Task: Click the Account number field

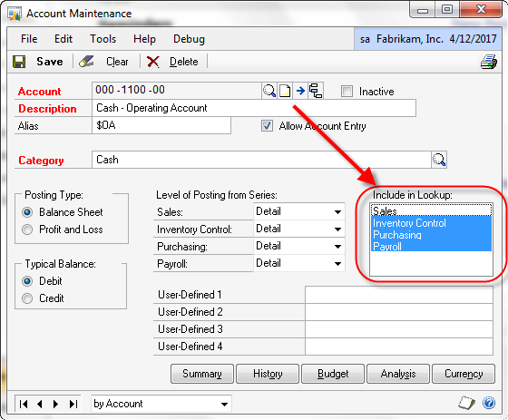Action: [177, 90]
